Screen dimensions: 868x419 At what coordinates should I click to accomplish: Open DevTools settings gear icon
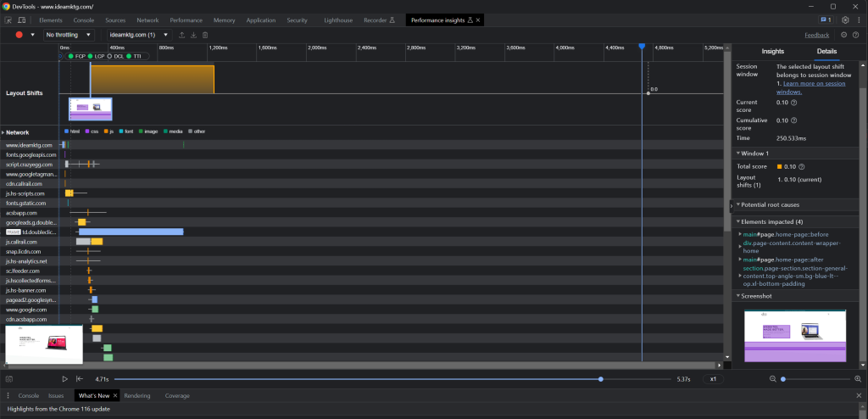coord(845,20)
